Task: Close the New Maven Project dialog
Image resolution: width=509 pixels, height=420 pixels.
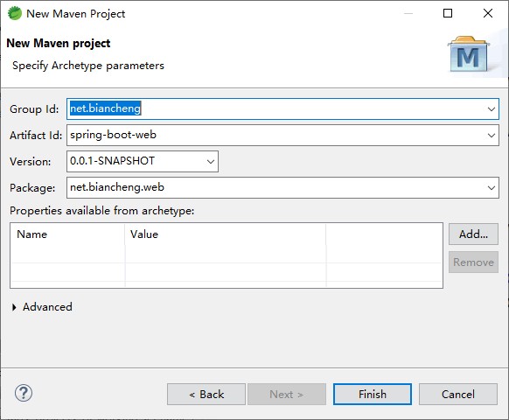Action: [x=488, y=13]
